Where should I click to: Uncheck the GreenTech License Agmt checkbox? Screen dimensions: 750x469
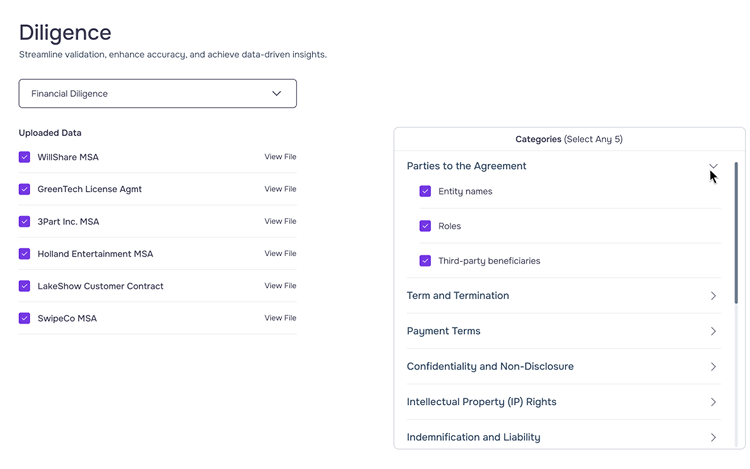(25, 189)
